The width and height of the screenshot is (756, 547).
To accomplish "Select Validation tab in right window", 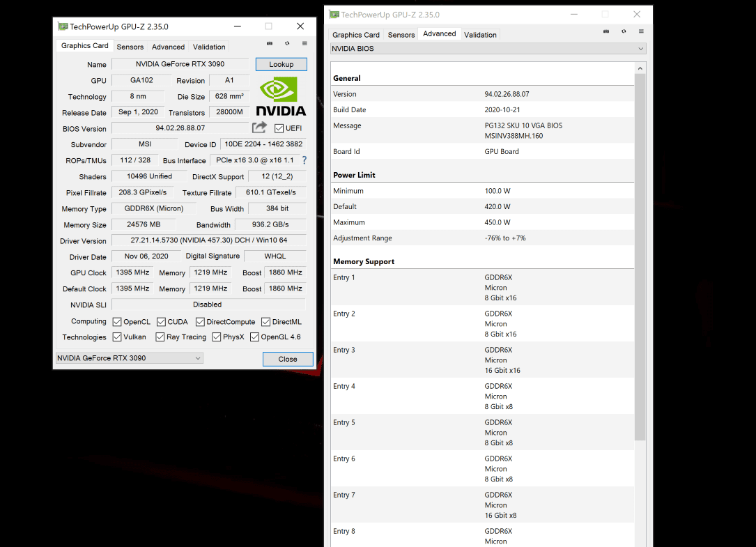I will (480, 35).
